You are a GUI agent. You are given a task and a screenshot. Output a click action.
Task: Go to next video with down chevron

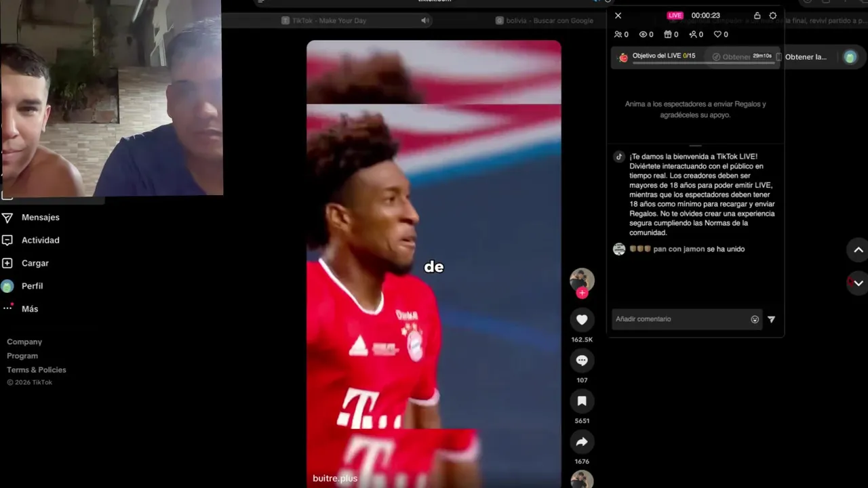point(858,283)
